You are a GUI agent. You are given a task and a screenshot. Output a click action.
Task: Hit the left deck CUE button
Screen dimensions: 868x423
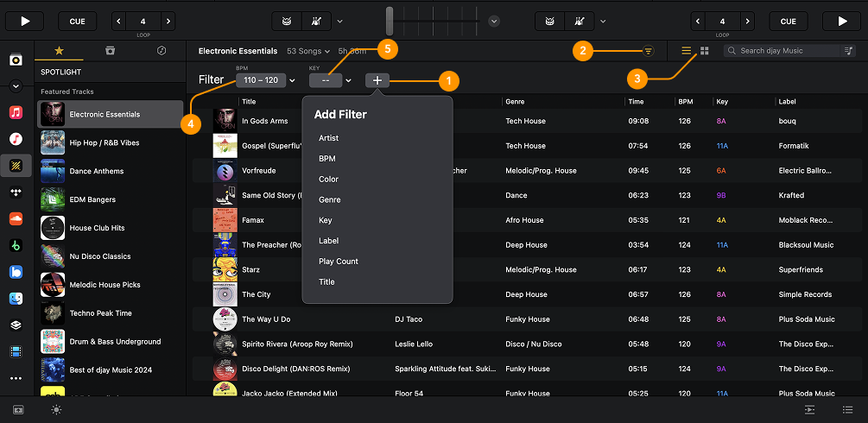click(78, 22)
